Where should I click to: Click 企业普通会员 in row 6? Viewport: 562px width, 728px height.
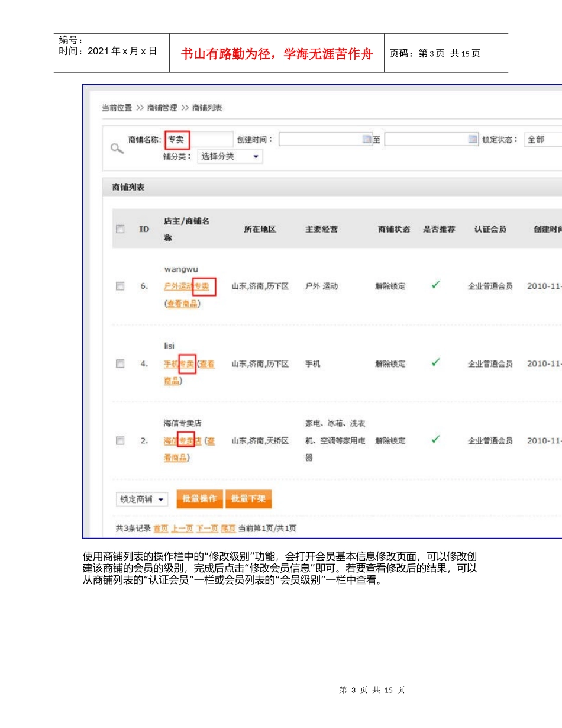(x=490, y=286)
